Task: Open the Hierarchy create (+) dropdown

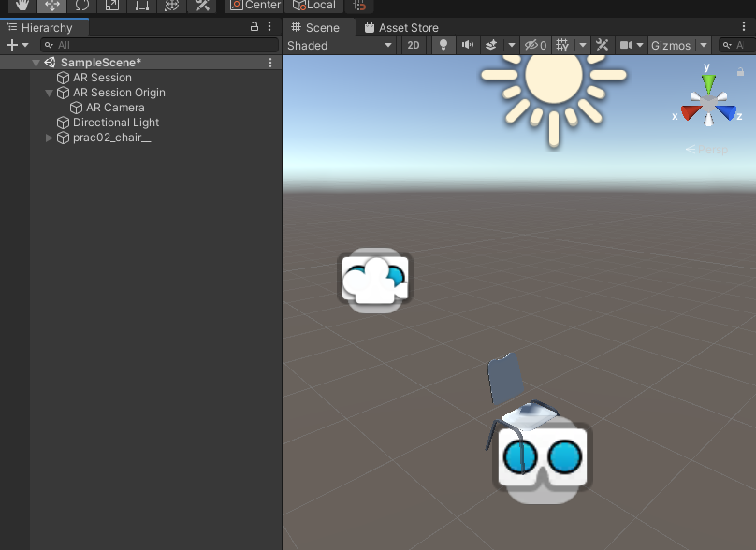Action: (x=18, y=45)
